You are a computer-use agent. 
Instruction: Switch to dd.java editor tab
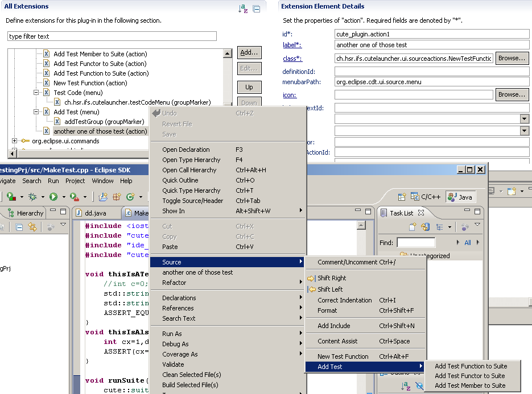pos(96,213)
